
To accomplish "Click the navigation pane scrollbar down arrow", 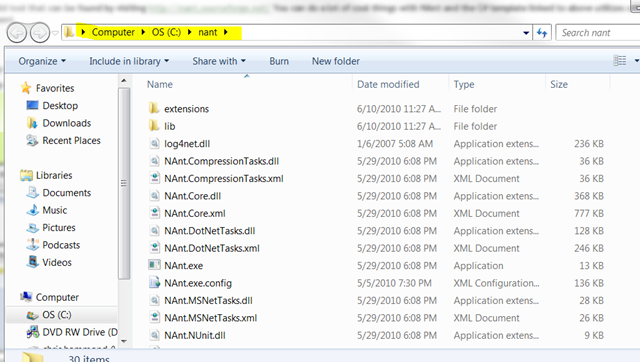I will [124, 341].
